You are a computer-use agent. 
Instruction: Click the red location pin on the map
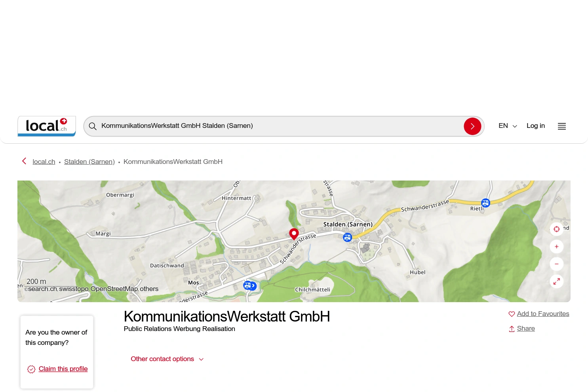[294, 234]
